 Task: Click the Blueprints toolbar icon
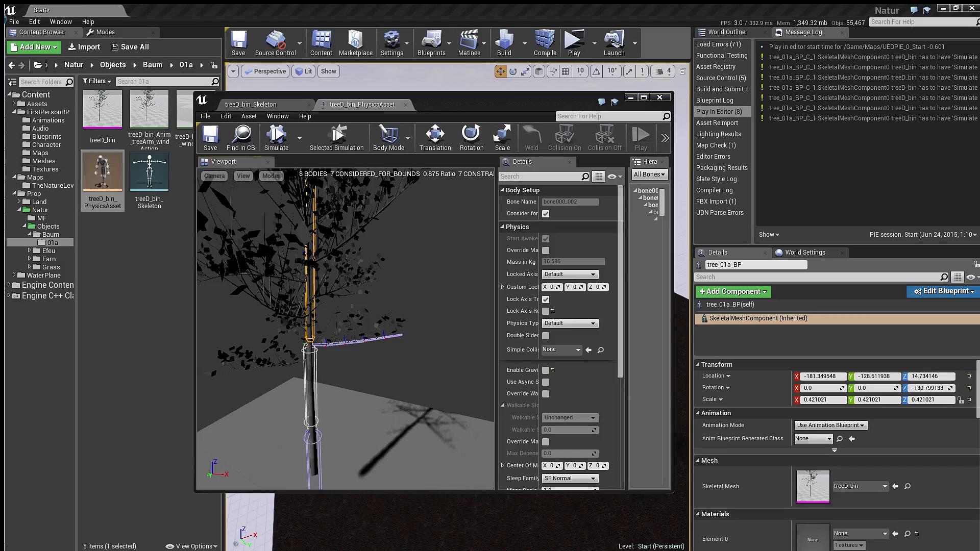point(431,40)
